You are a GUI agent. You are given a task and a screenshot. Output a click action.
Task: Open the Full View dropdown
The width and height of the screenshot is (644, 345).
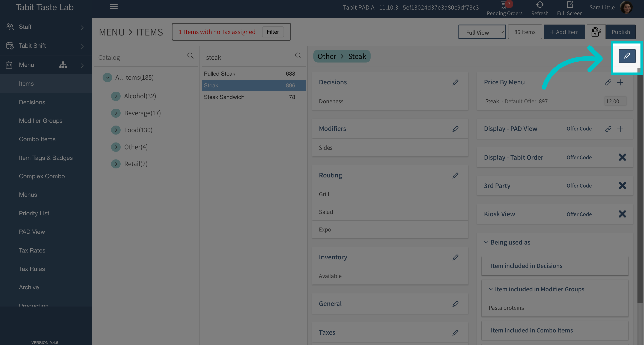point(482,32)
